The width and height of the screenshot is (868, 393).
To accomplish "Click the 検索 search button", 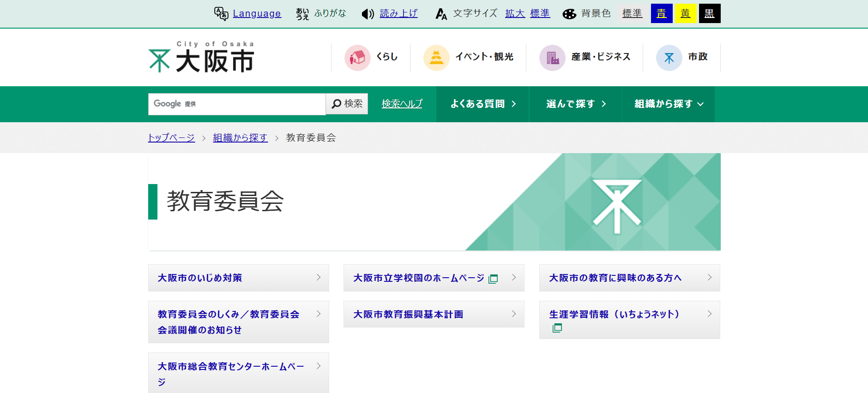I will click(x=347, y=104).
